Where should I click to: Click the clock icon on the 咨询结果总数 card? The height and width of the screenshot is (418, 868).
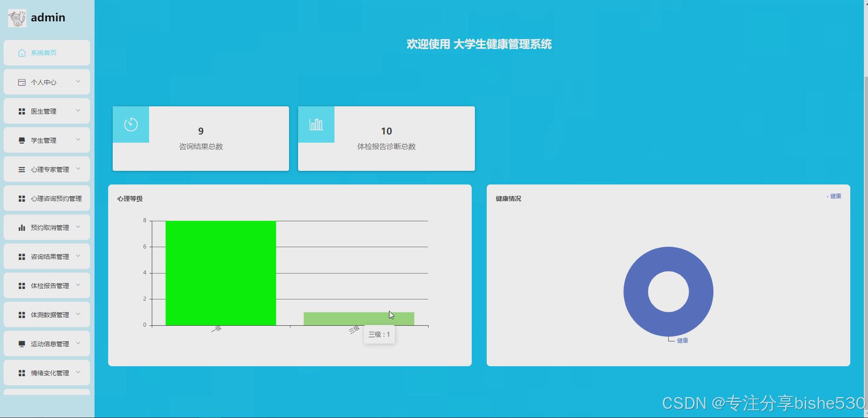coord(131,124)
